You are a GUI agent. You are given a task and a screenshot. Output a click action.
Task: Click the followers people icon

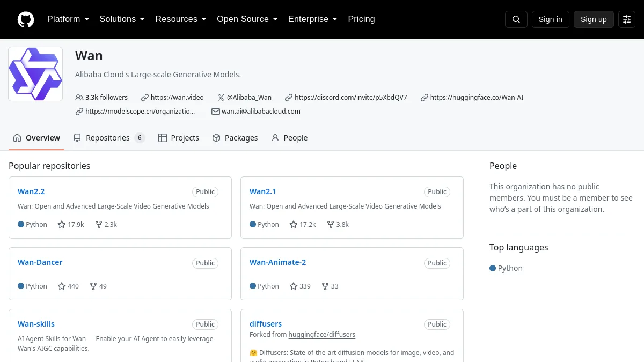click(x=79, y=98)
